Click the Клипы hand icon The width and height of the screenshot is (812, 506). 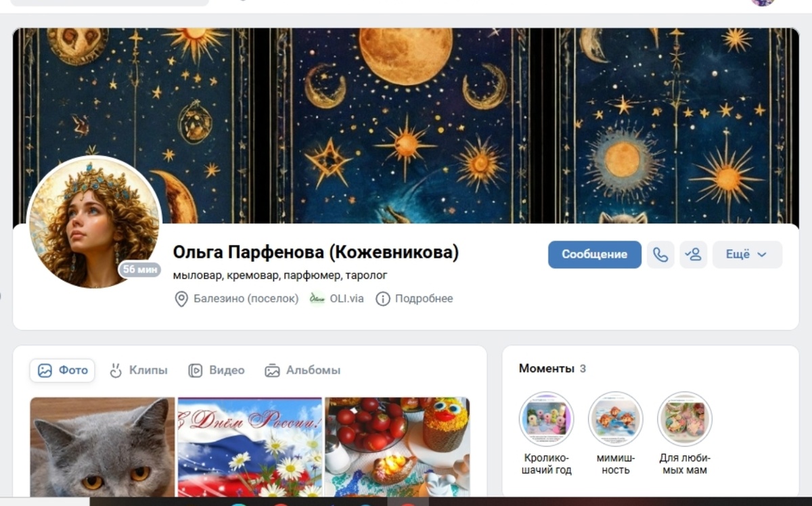[116, 370]
